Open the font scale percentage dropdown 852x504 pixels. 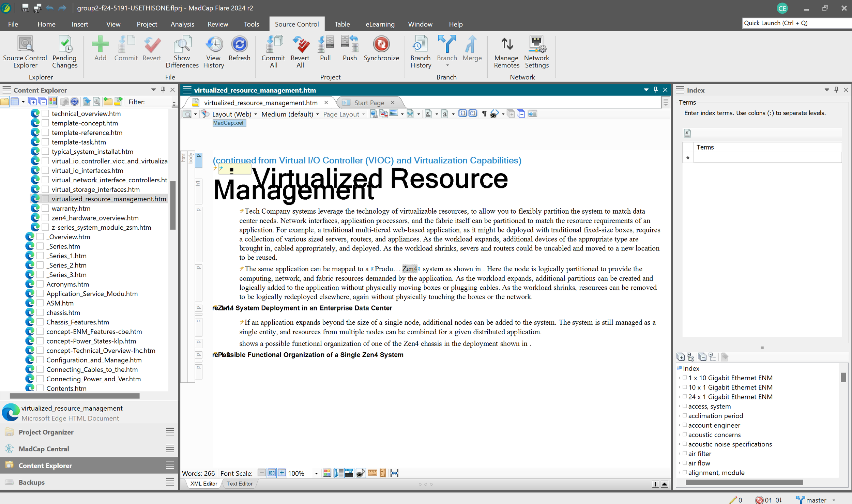click(316, 473)
